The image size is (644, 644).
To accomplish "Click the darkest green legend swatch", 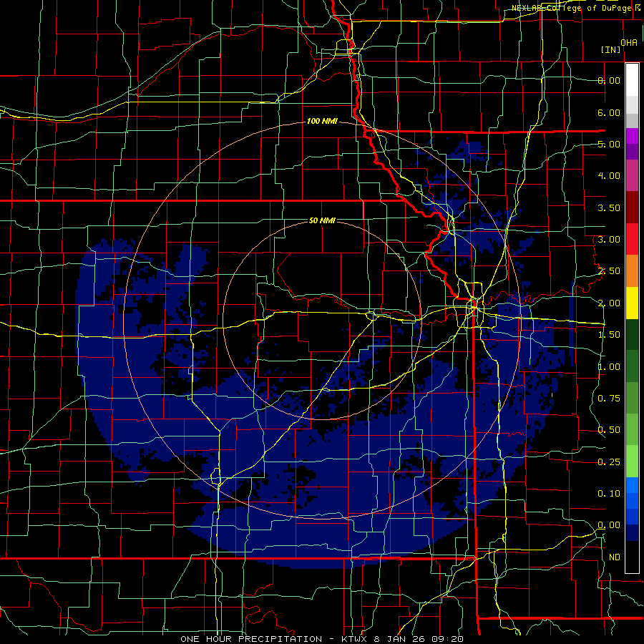I will tap(632, 335).
